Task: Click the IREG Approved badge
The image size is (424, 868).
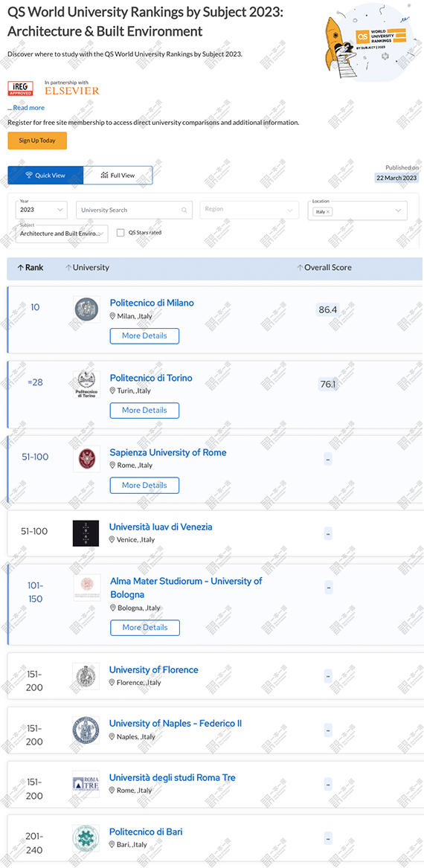Action: [x=21, y=89]
